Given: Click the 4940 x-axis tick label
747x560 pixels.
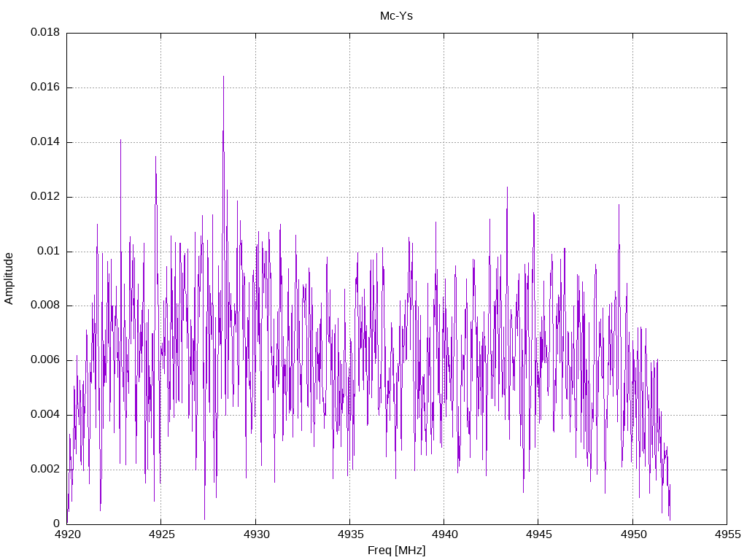Looking at the screenshot, I should pyautogui.click(x=444, y=534).
